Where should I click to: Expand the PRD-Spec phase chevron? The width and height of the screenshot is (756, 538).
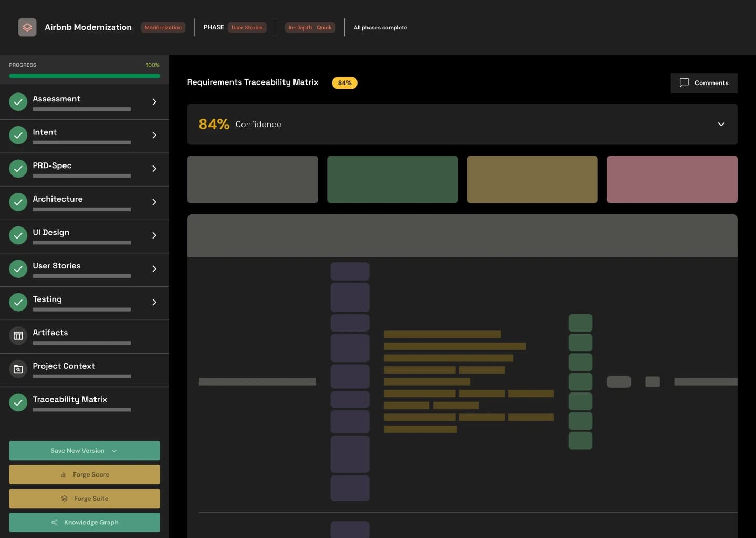coord(154,169)
